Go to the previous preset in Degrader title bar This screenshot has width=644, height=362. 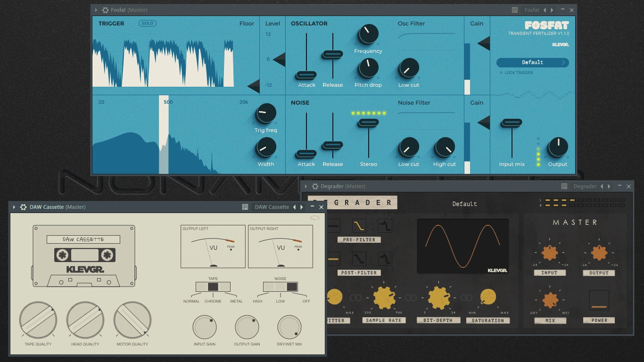(602, 186)
